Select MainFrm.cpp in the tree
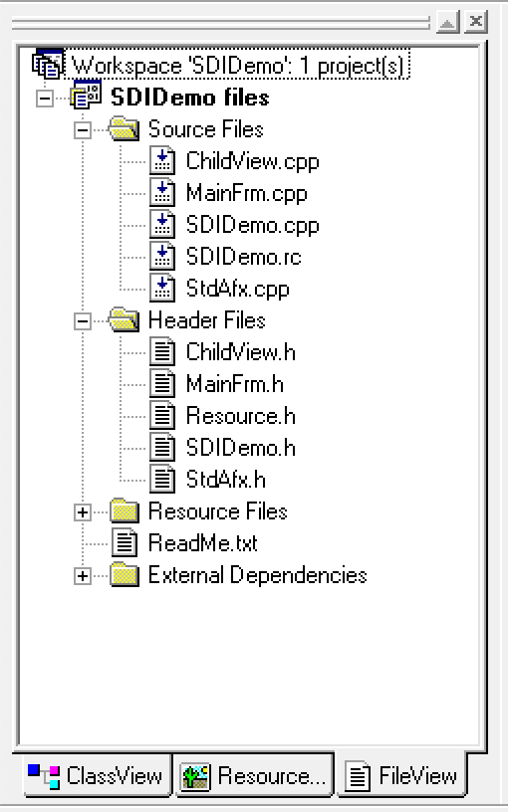Screen dimensions: 508x812 (x=247, y=193)
